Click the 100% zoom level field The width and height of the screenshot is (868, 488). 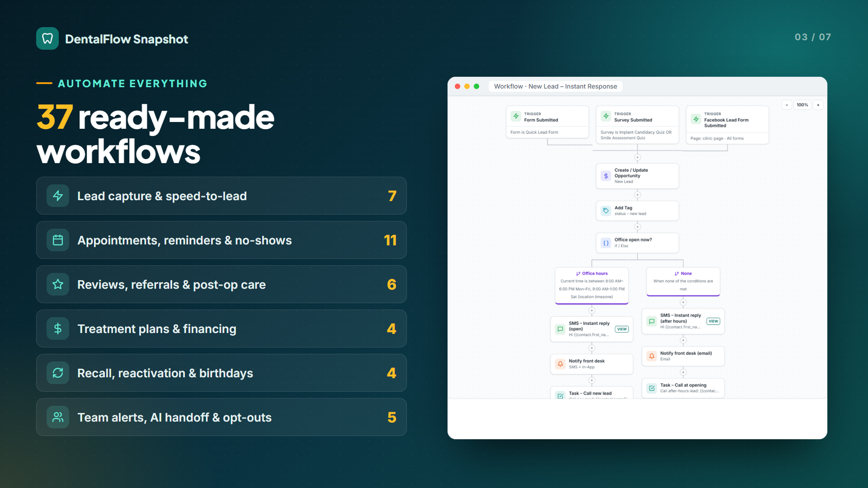click(802, 105)
